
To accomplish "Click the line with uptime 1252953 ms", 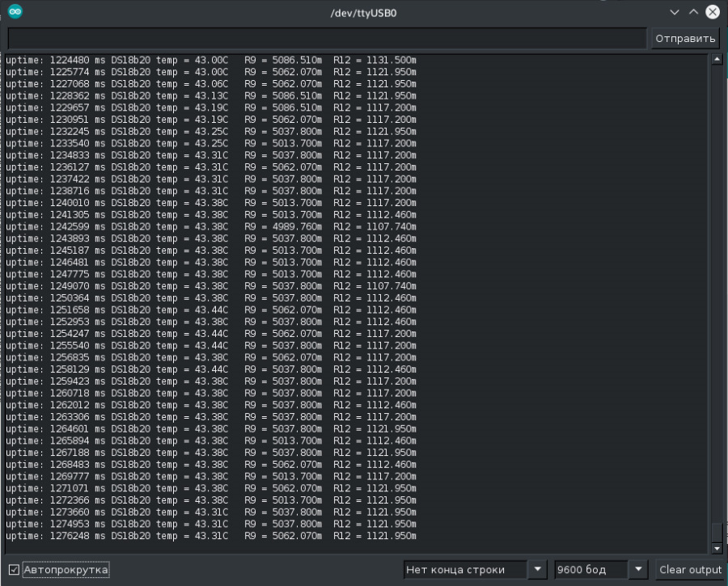I will pyautogui.click(x=211, y=322).
